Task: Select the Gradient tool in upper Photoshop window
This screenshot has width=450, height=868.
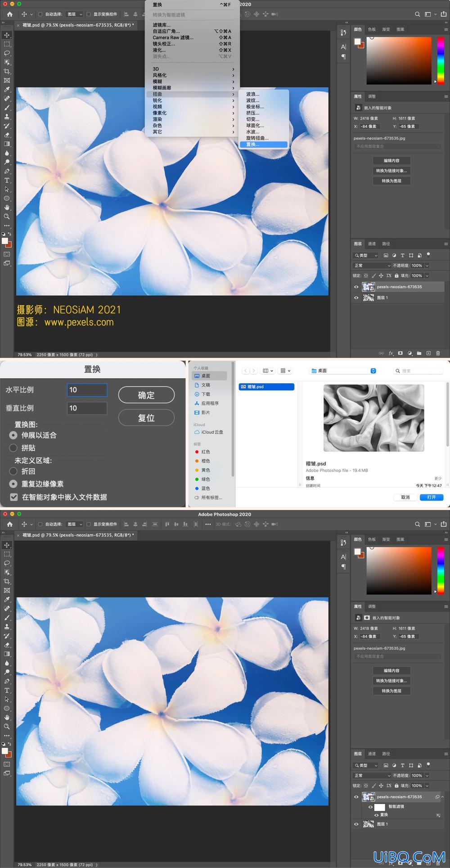Action: coord(7,144)
